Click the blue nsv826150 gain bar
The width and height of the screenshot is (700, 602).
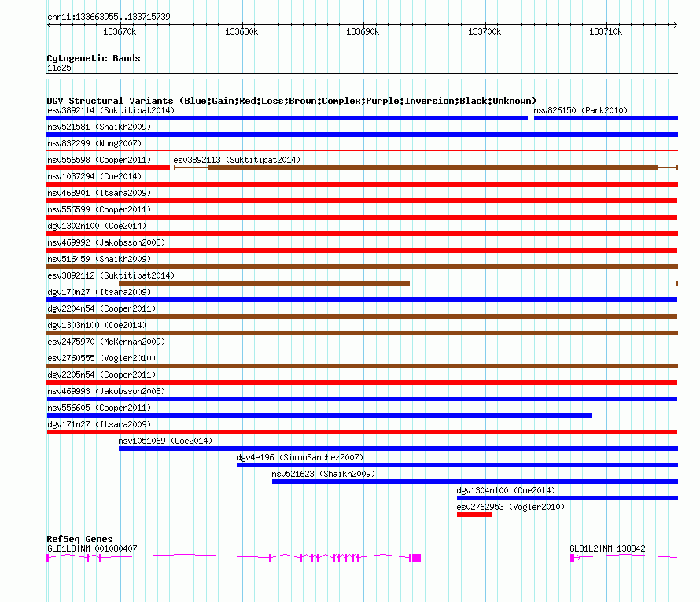(x=606, y=118)
